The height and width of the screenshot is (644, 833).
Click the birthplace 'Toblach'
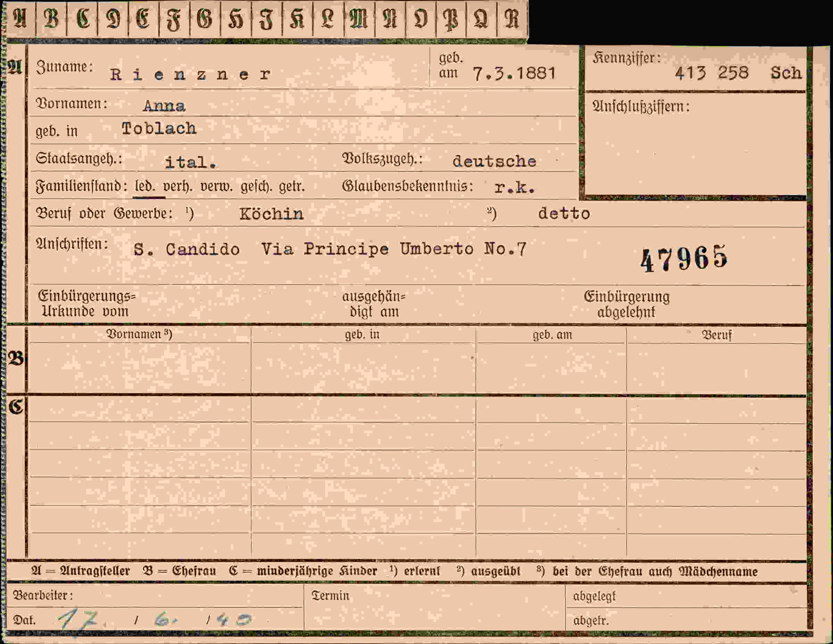point(159,129)
